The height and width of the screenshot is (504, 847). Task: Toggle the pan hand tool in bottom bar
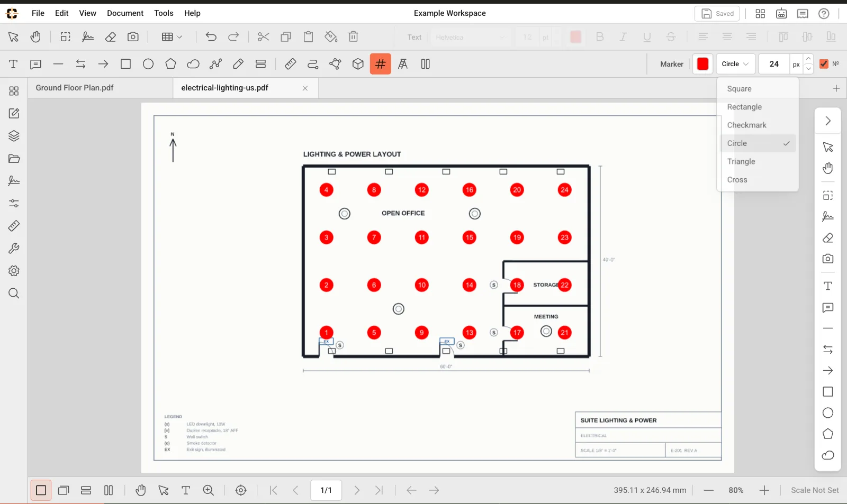[x=140, y=490]
